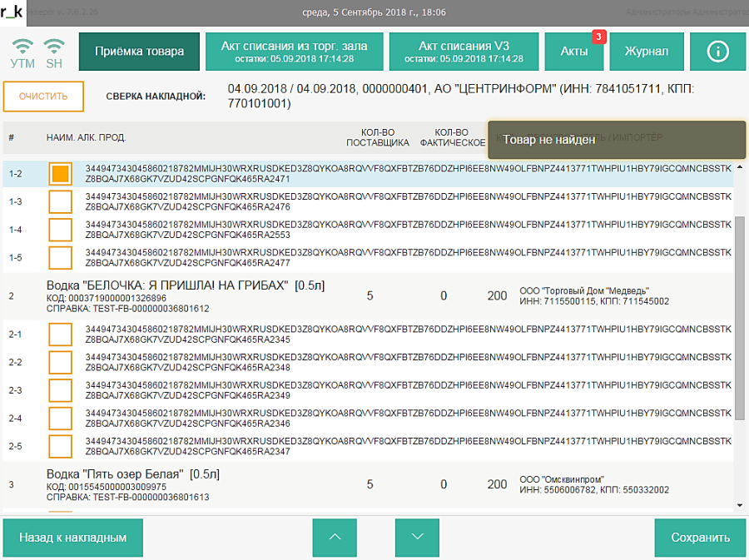Click Сохранить to save

[700, 538]
